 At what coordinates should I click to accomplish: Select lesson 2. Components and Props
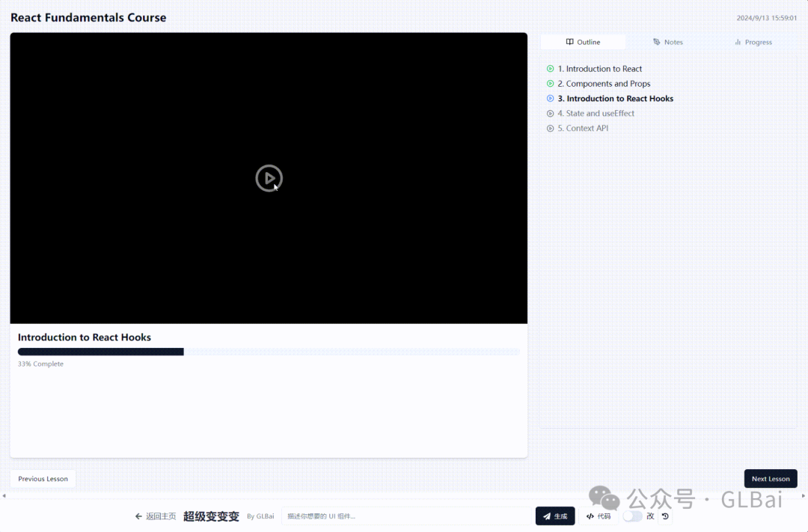(604, 84)
